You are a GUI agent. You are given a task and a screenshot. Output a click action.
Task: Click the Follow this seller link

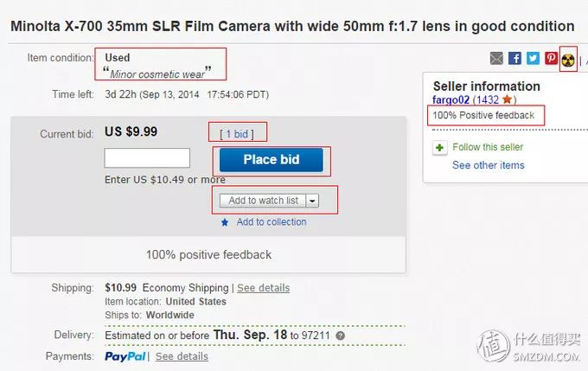tap(488, 148)
